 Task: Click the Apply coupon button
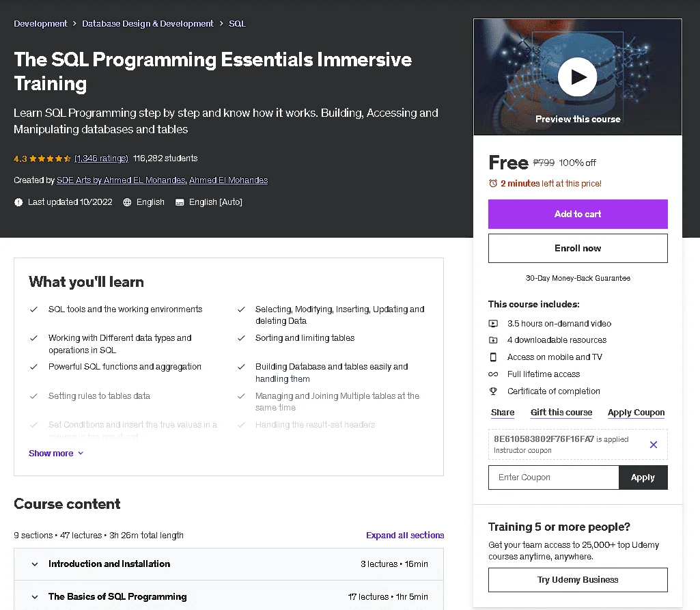click(643, 477)
